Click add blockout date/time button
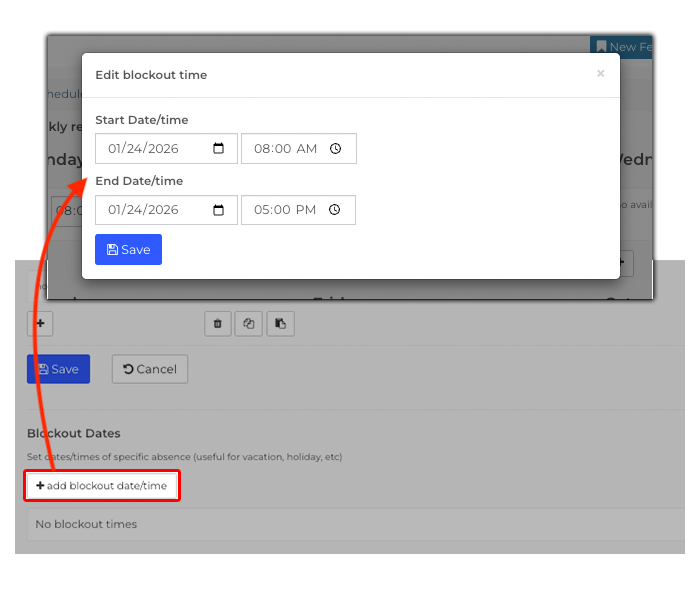This screenshot has width=700, height=600. point(102,486)
